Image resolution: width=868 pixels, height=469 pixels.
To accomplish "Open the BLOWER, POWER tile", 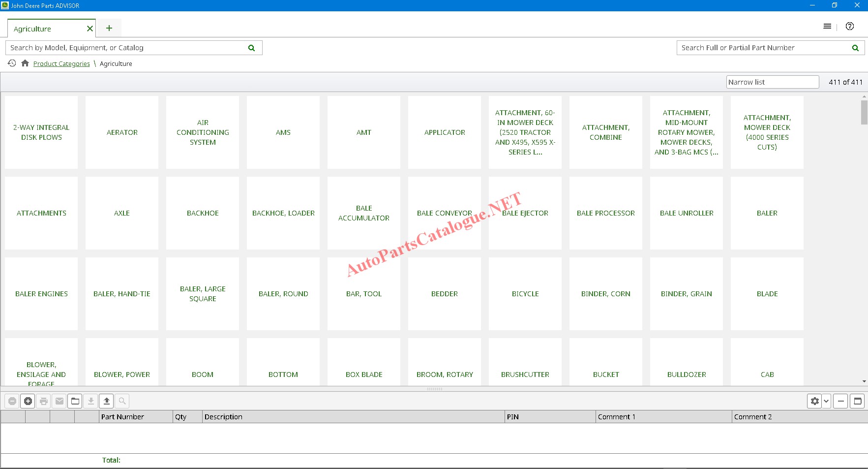I will [122, 362].
